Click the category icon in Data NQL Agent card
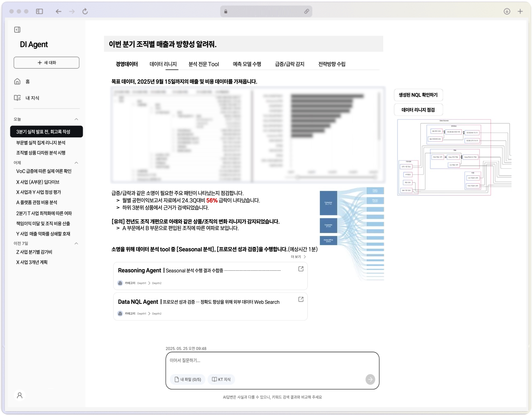The image size is (532, 415). click(x=120, y=314)
